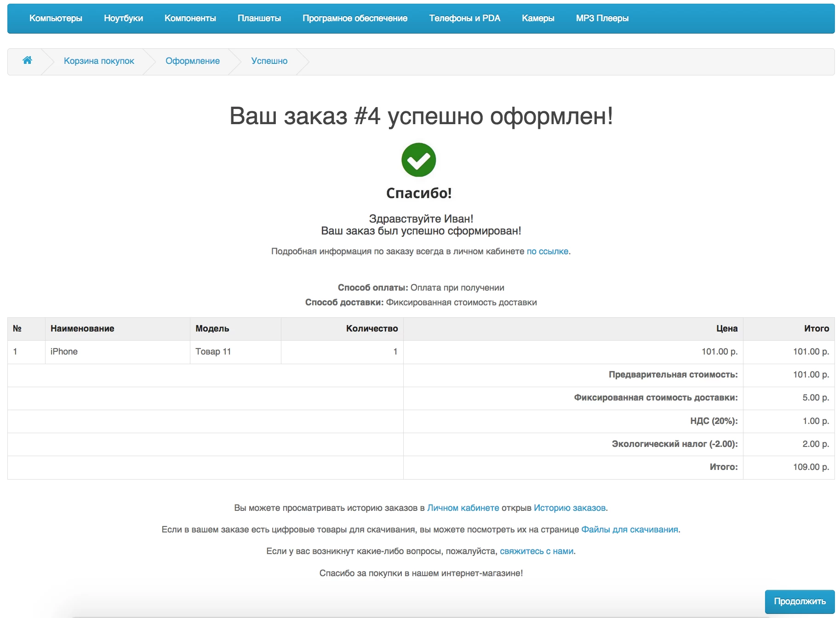Open the Ноутбуки menu
840x618 pixels.
(x=123, y=18)
